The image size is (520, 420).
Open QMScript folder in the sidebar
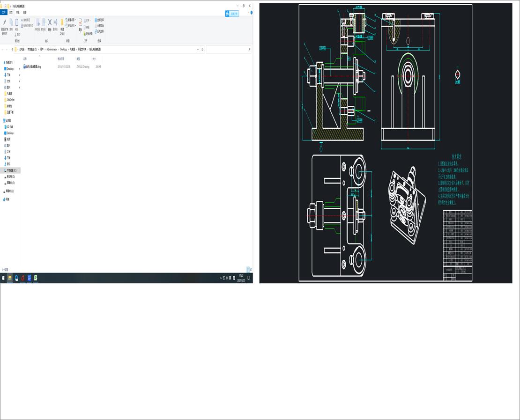click(x=9, y=100)
